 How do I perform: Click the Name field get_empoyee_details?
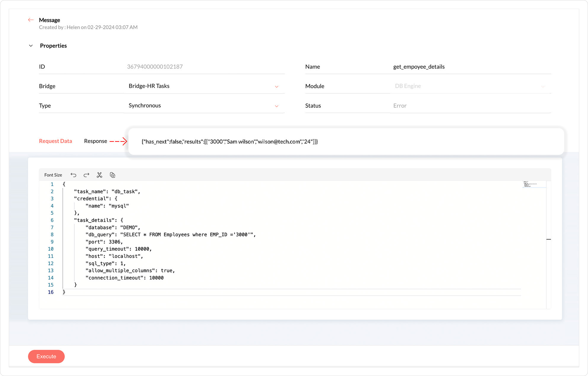tap(419, 67)
